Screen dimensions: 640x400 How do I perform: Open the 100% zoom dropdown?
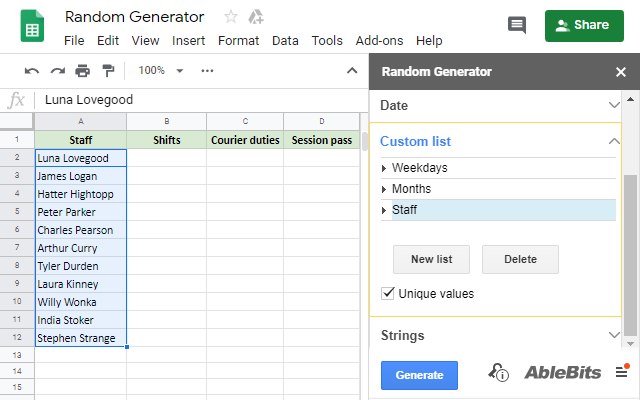pyautogui.click(x=161, y=71)
